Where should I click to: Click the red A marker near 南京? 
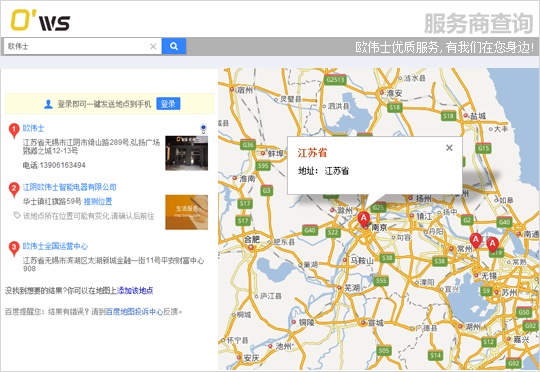coord(364,219)
